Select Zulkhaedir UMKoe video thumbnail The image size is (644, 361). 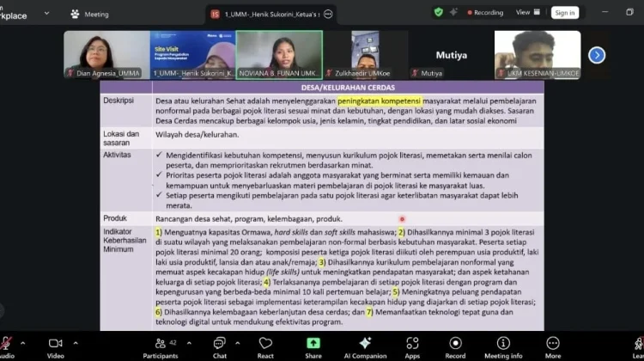[365, 55]
